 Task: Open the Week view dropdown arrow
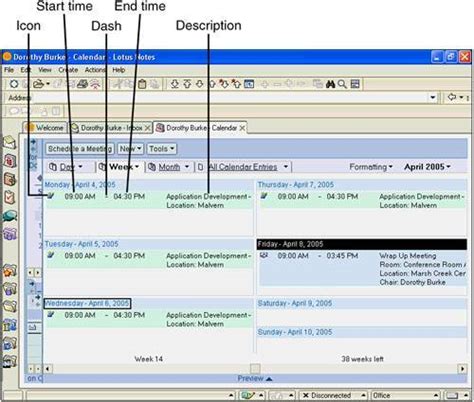click(x=137, y=167)
